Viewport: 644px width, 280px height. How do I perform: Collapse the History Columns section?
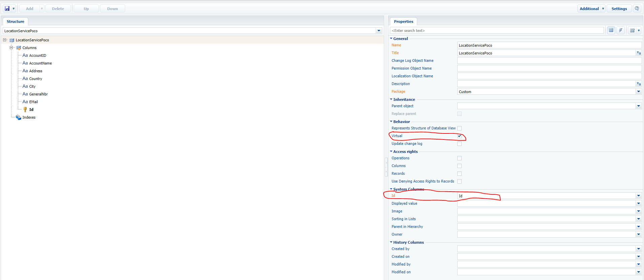tap(391, 242)
